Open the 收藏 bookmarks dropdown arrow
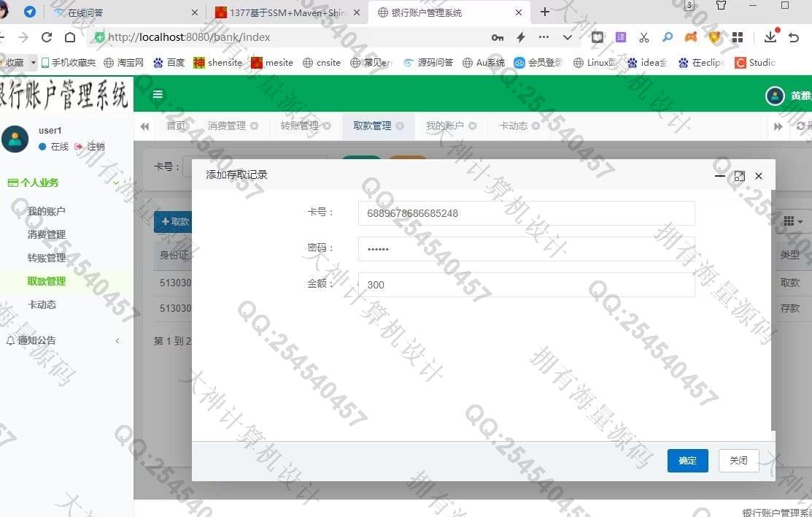Screen dimensions: 812x517 pyautogui.click(x=34, y=62)
